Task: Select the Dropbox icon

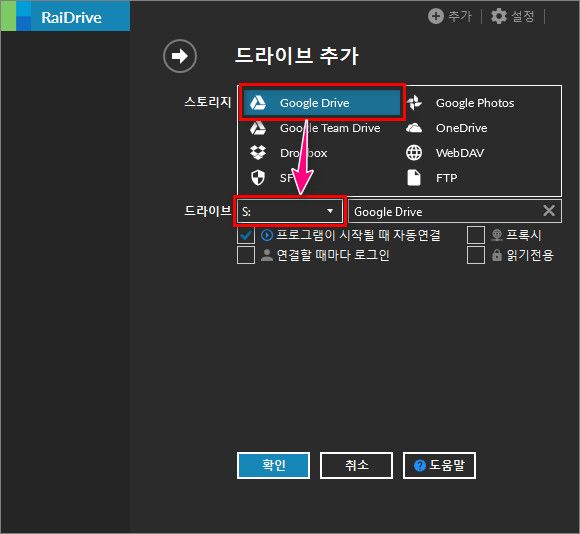Action: 257,152
